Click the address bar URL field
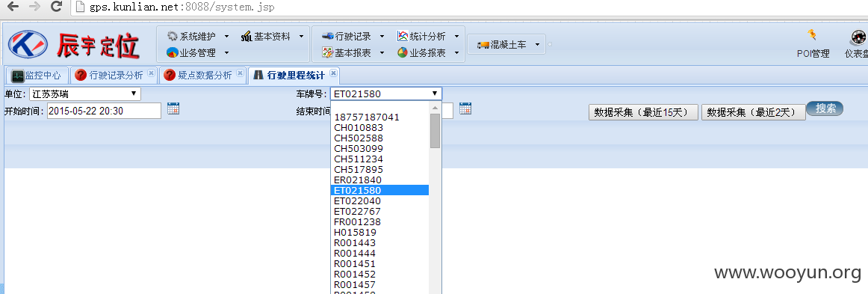 point(468,7)
